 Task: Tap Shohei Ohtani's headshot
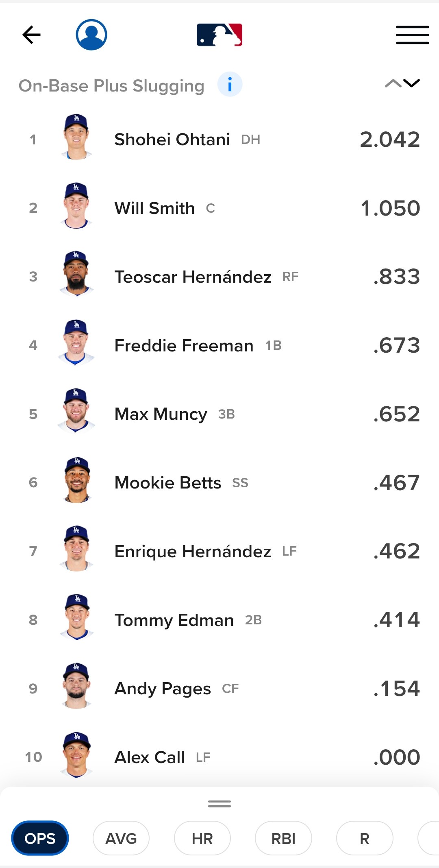click(76, 137)
